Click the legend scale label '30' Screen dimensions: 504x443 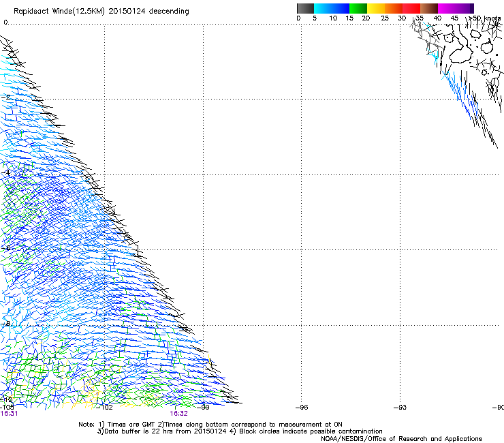coord(402,18)
